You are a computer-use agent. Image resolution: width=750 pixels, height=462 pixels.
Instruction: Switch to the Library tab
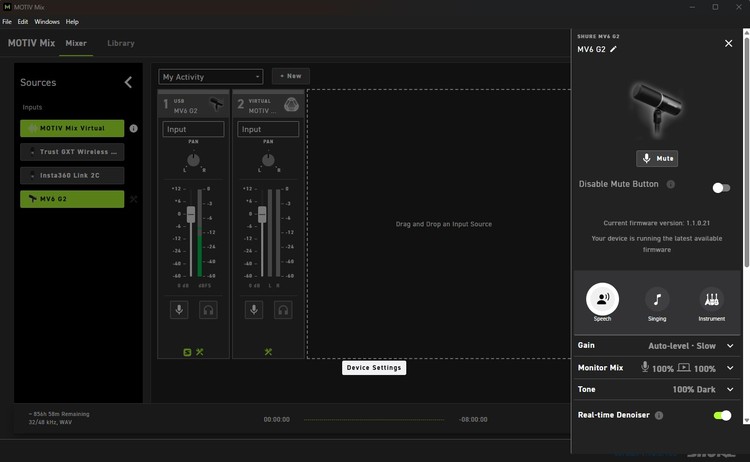(x=121, y=43)
